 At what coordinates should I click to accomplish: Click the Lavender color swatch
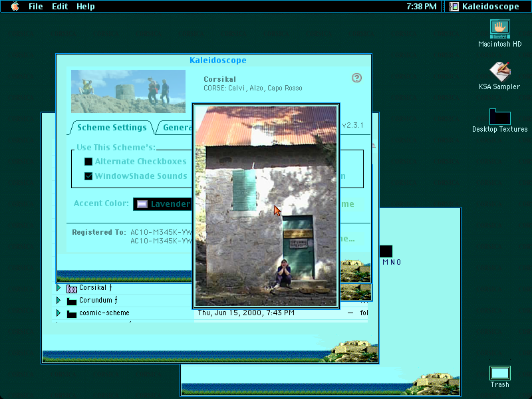(142, 204)
